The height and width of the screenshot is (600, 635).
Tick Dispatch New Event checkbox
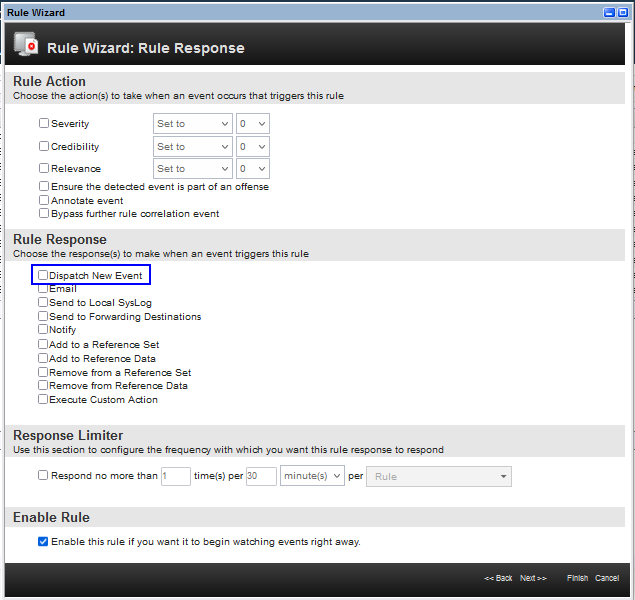coord(43,275)
